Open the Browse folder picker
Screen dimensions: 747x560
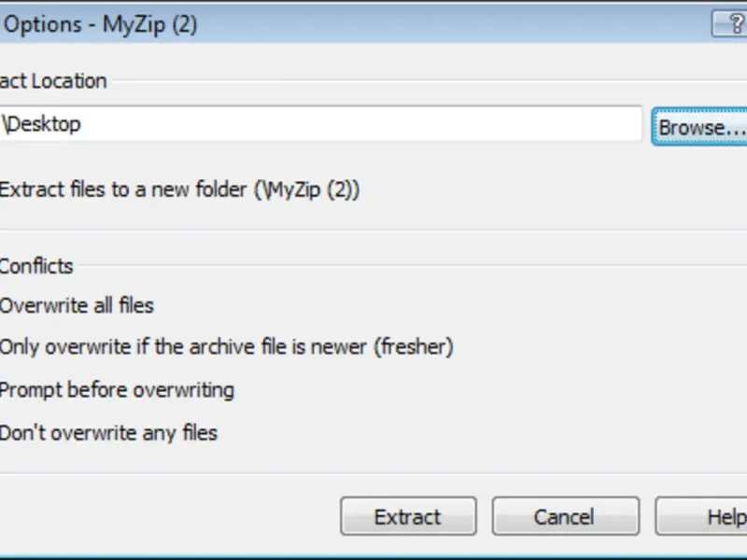coord(700,126)
